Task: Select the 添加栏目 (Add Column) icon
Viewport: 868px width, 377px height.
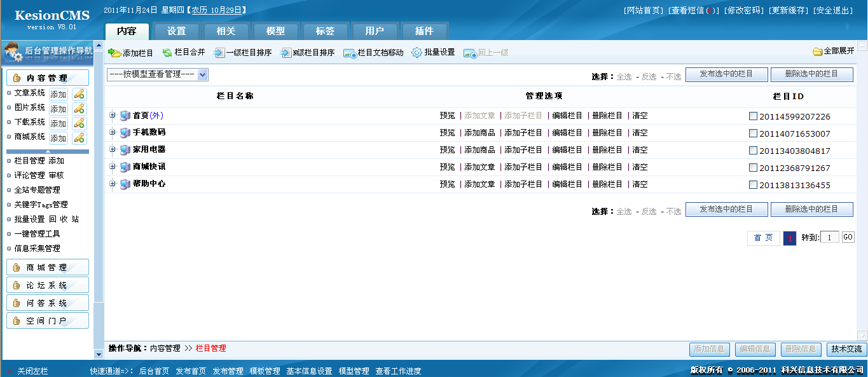Action: coord(115,53)
